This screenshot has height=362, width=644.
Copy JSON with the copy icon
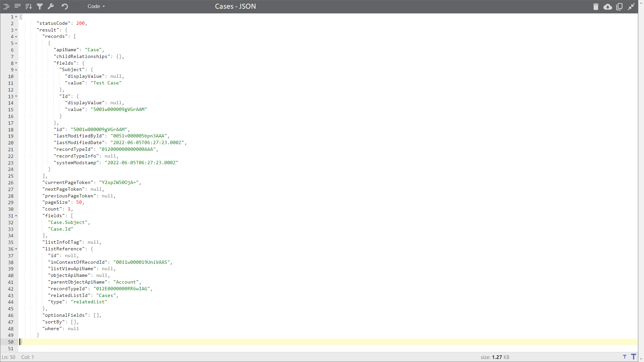pos(619,7)
